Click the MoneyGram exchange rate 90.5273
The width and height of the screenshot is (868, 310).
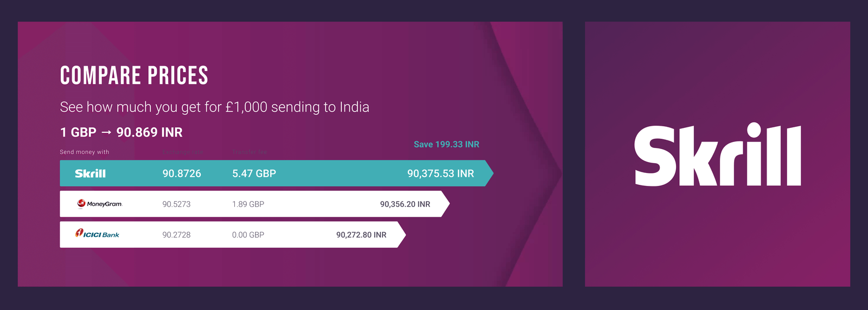point(176,204)
